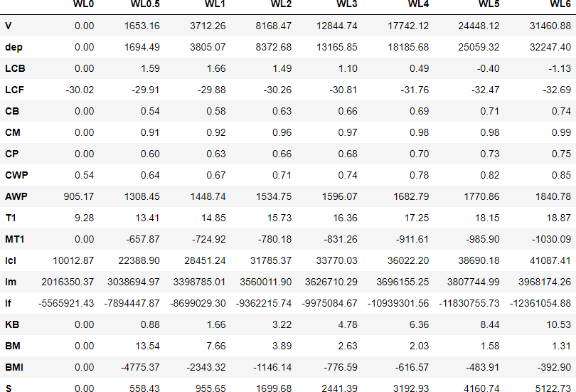Viewport: 576px width, 392px height.
Task: Select the WL2 column header
Action: point(281,4)
